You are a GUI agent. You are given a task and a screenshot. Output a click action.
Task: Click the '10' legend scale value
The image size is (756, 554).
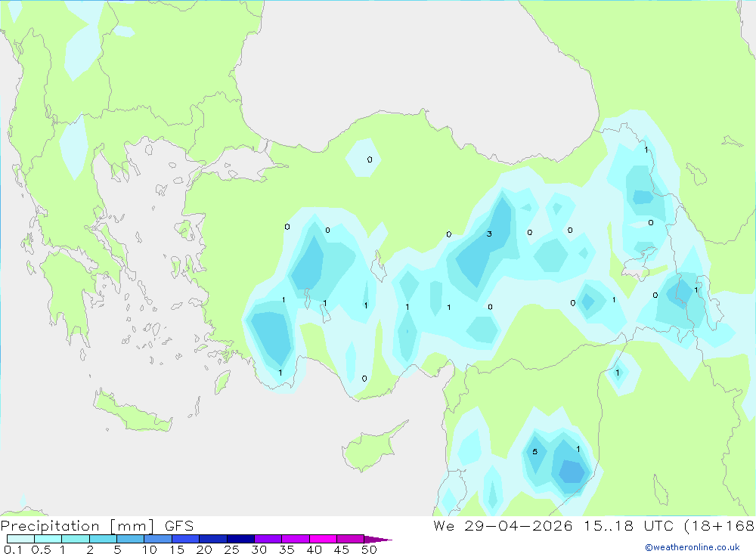[x=150, y=549]
